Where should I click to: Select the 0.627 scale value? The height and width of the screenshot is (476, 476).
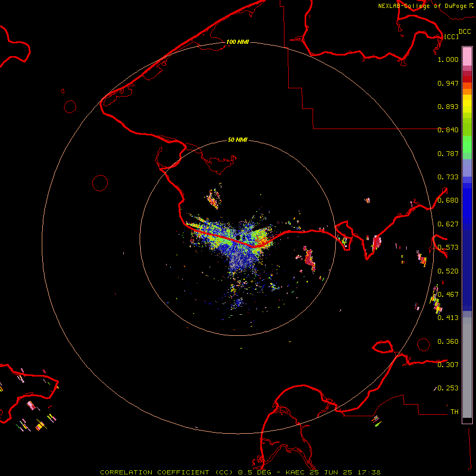pos(448,224)
